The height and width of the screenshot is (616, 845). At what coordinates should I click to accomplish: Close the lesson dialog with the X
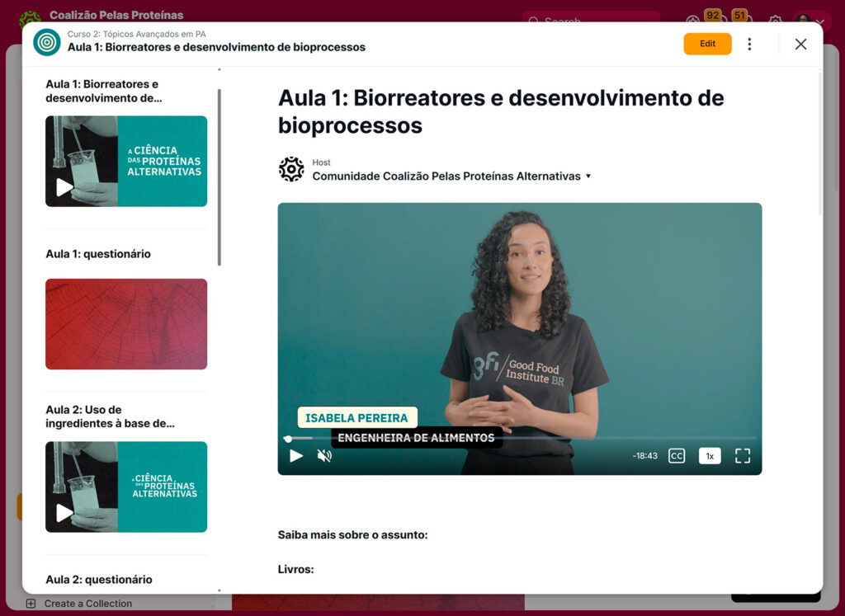pyautogui.click(x=800, y=45)
